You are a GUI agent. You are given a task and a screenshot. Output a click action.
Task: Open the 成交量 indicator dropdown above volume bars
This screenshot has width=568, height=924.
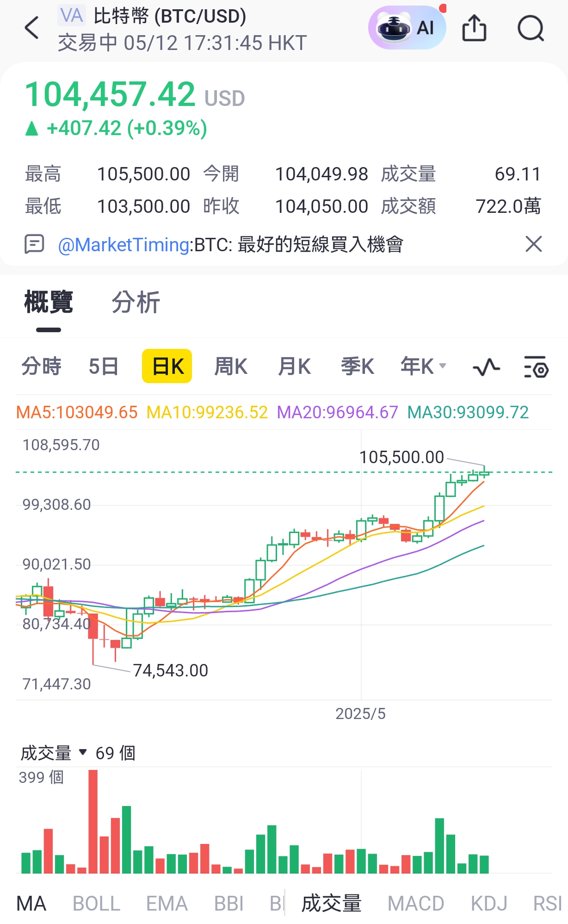pyautogui.click(x=53, y=753)
